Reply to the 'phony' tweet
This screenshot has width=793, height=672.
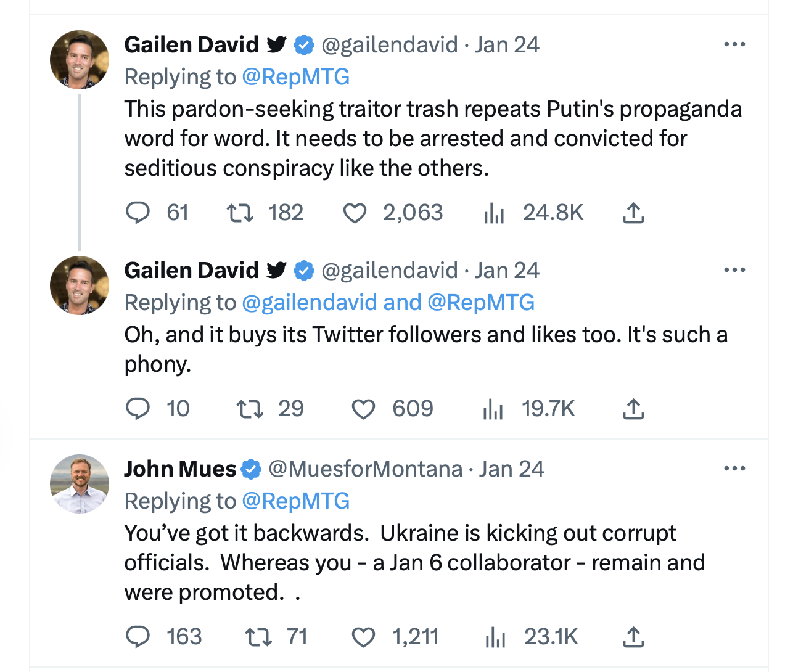[138, 409]
